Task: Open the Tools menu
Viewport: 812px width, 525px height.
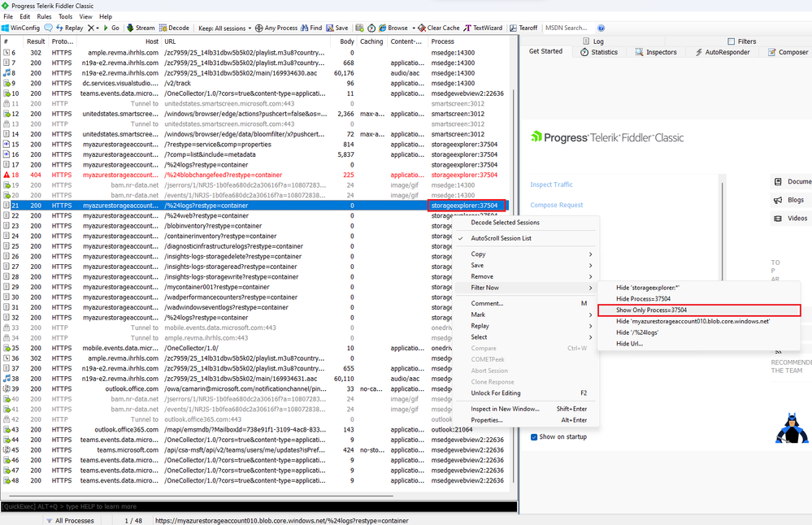Action: coord(65,16)
